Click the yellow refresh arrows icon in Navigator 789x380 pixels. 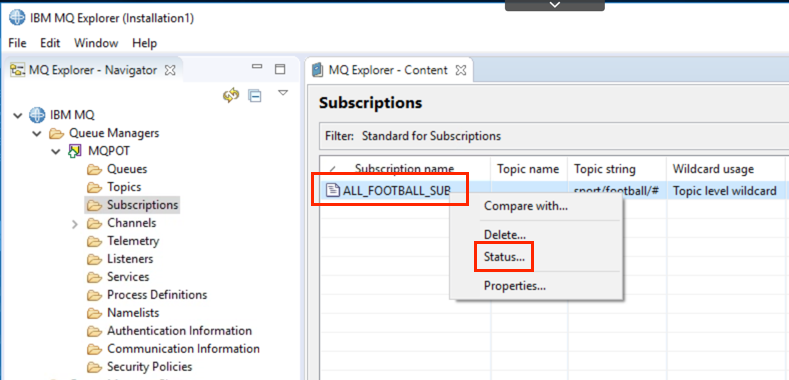pyautogui.click(x=231, y=96)
